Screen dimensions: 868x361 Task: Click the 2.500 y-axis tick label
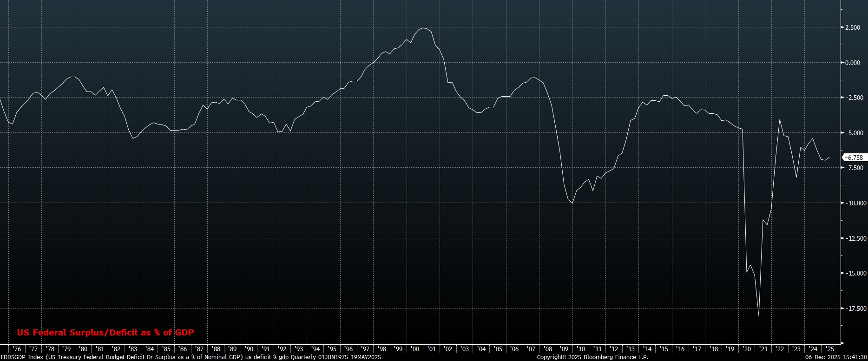point(855,27)
